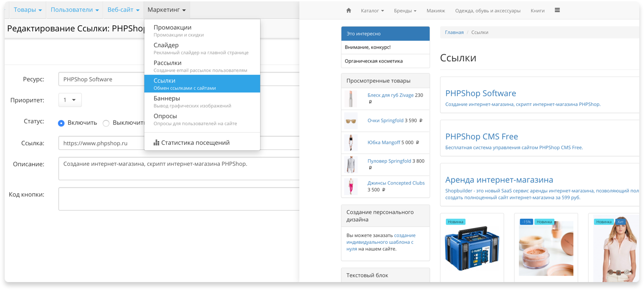The height and width of the screenshot is (290, 644).
Task: Click the statistics icon beside Статистика посещений
Action: click(156, 142)
